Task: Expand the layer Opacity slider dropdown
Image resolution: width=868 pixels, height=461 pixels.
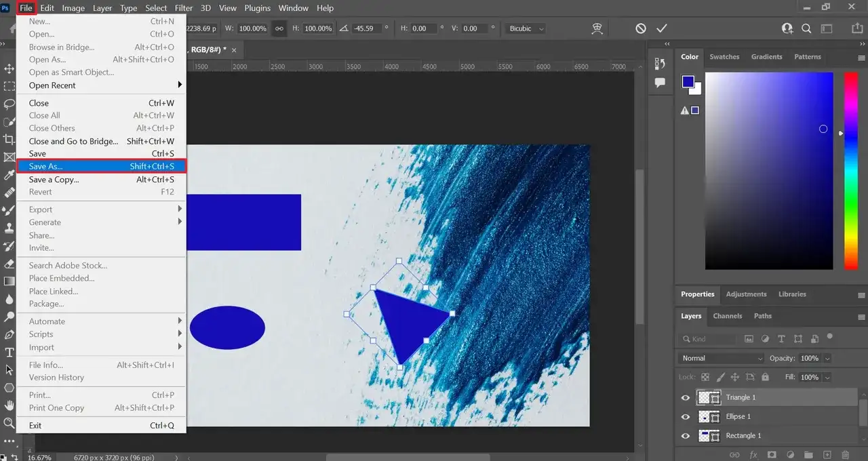Action: click(827, 358)
